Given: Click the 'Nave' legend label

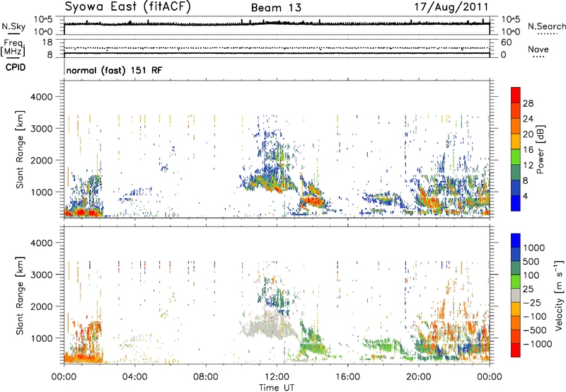Looking at the screenshot, I should 538,49.
